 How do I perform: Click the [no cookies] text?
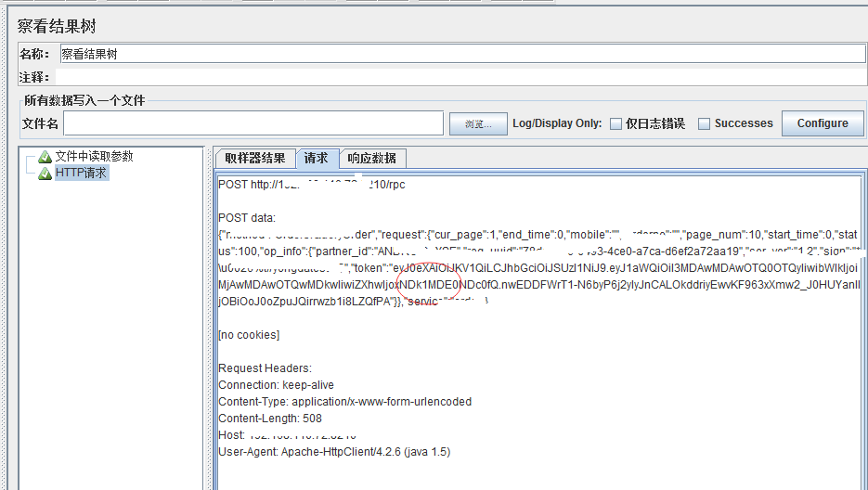point(249,335)
